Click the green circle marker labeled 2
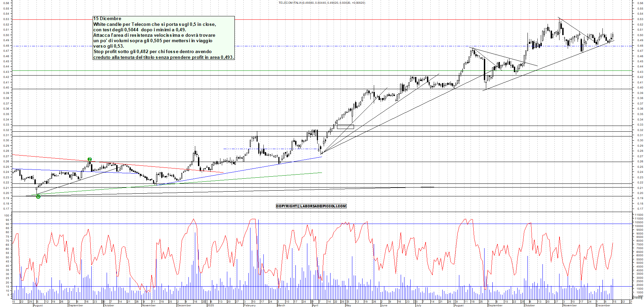 tap(90, 159)
